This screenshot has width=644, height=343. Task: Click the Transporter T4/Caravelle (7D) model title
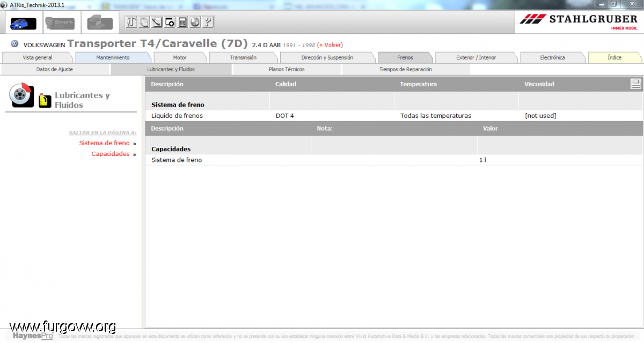click(x=158, y=43)
